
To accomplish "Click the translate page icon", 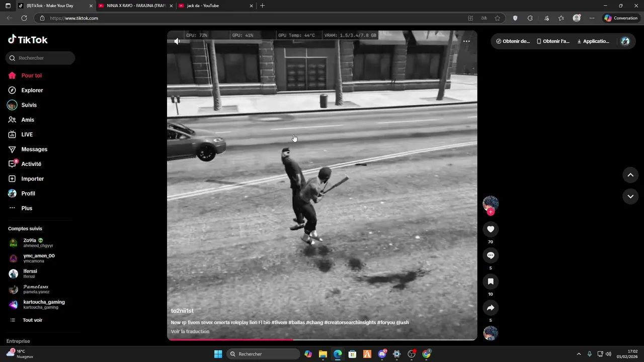I will pyautogui.click(x=484, y=18).
